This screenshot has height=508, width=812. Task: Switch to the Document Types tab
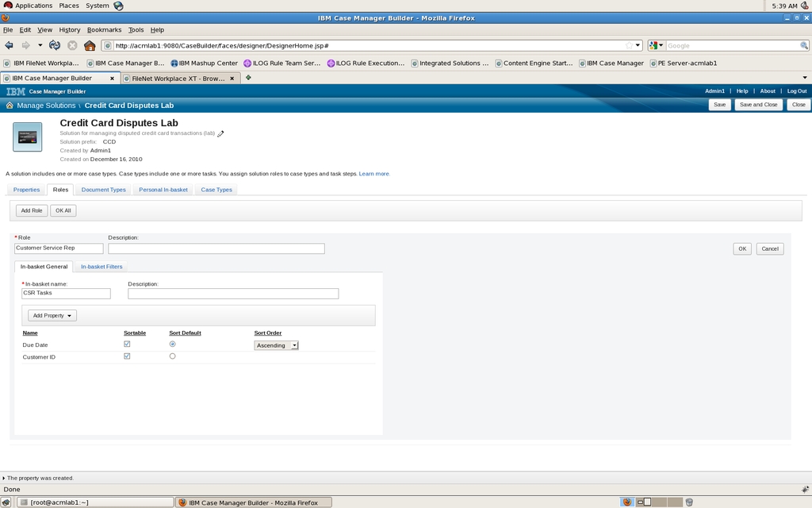104,190
